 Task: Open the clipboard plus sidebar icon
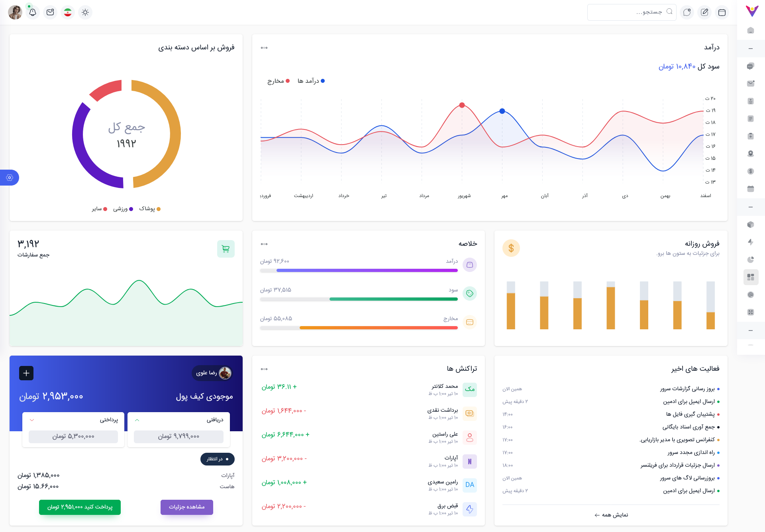[751, 136]
